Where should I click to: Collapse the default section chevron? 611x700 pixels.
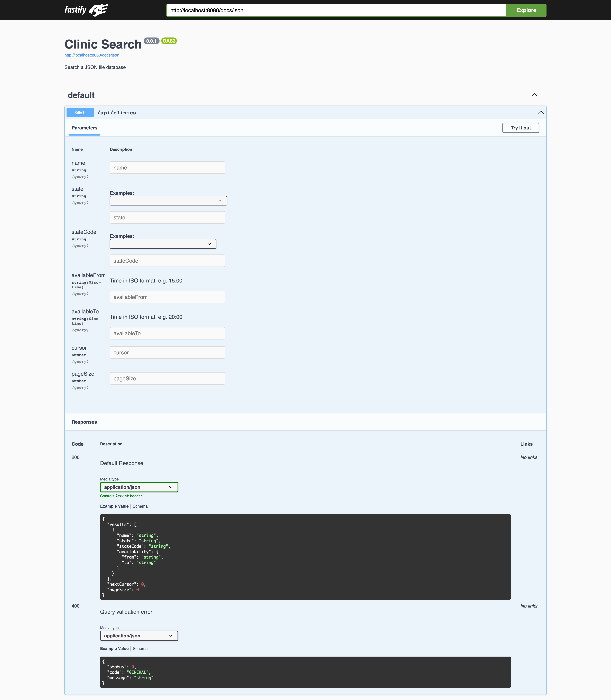point(534,95)
